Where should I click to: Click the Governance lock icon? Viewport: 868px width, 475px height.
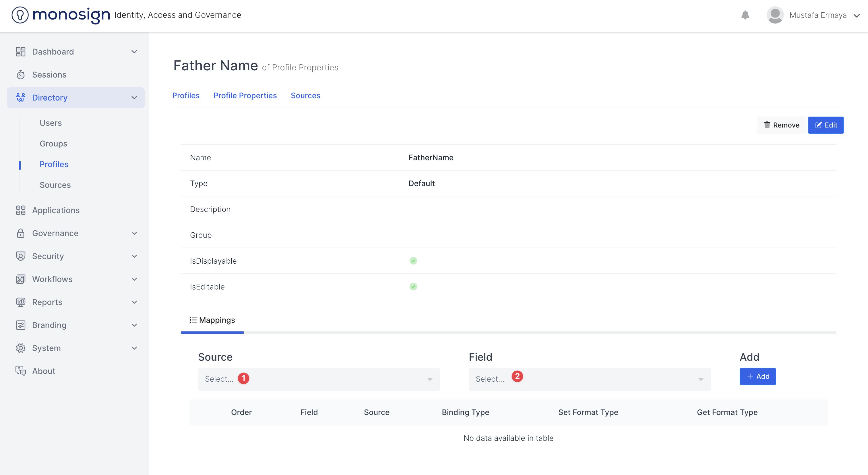pyautogui.click(x=21, y=233)
